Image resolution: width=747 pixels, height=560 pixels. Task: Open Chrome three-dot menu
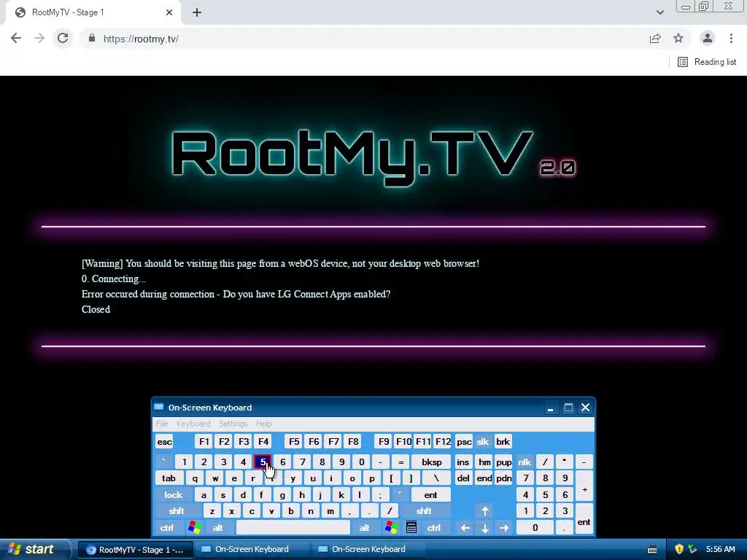point(731,39)
